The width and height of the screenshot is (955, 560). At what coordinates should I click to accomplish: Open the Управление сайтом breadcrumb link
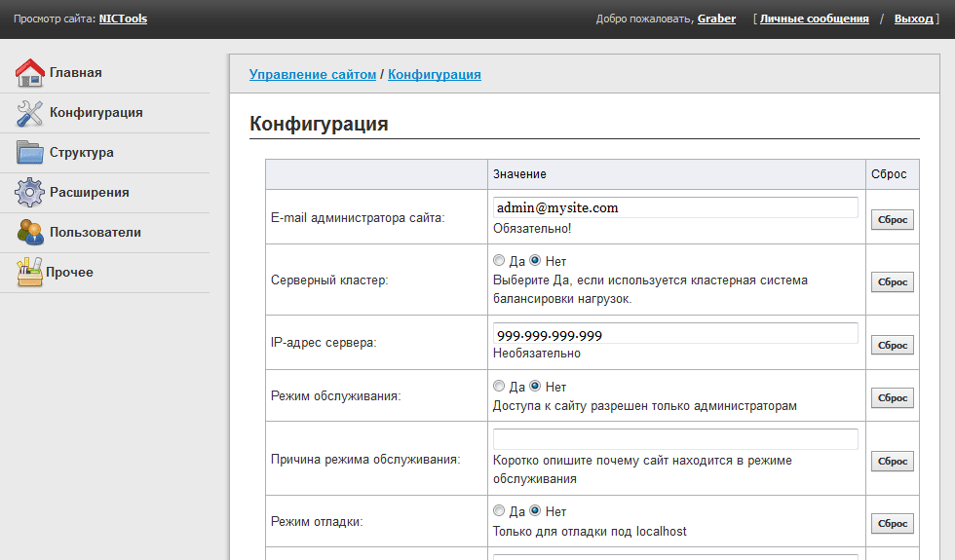pyautogui.click(x=313, y=74)
